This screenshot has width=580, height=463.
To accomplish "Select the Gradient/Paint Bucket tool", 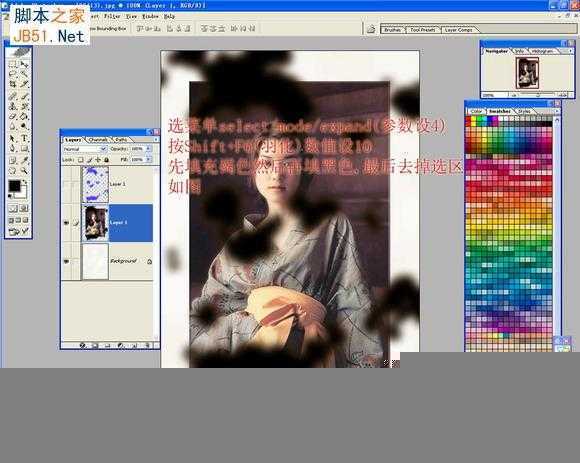I will [x=24, y=116].
